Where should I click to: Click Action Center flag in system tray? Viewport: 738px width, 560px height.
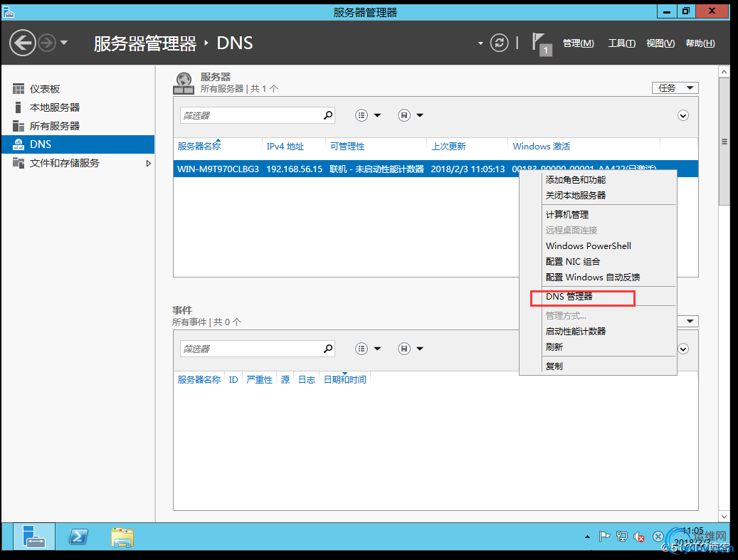tap(604, 537)
